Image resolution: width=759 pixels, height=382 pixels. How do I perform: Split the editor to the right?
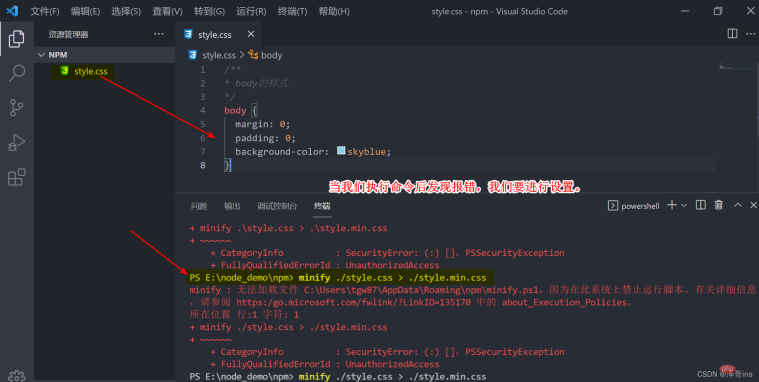(x=732, y=33)
